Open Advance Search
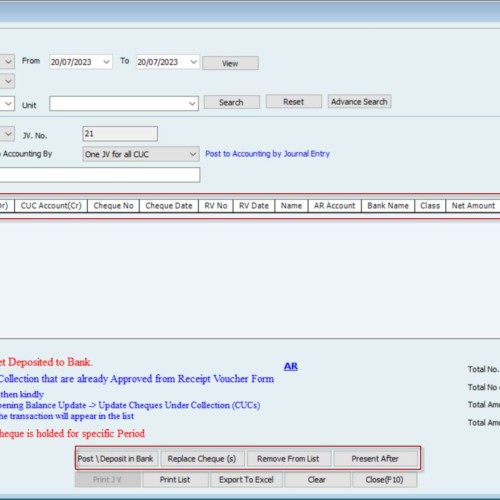Screen dimensions: 500x500 pos(359,102)
